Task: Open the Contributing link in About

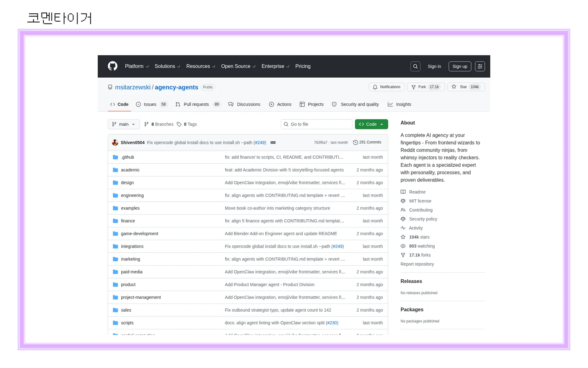Action: click(417, 210)
